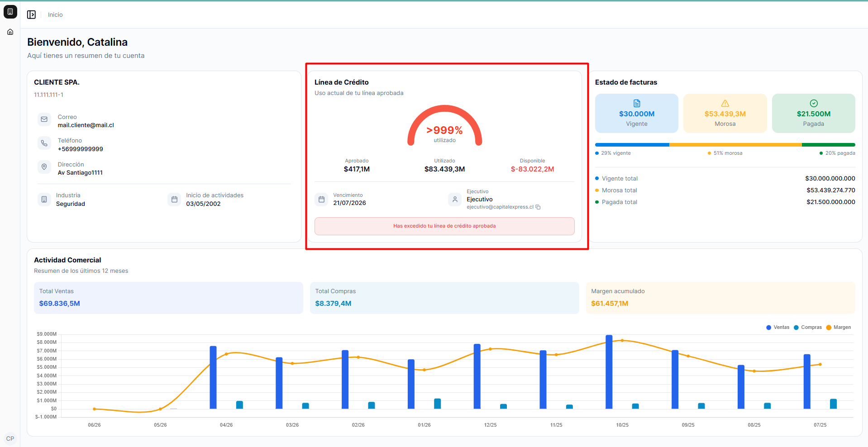The image size is (868, 447).
Task: Click the Vigente total $30.000.000.000 value
Action: [830, 179]
